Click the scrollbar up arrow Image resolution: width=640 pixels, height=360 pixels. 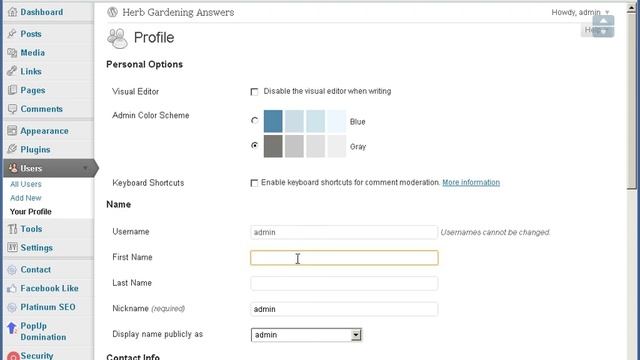(x=631, y=9)
